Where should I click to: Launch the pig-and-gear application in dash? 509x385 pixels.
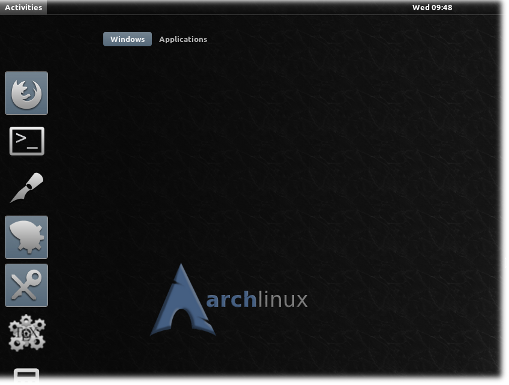click(26, 237)
